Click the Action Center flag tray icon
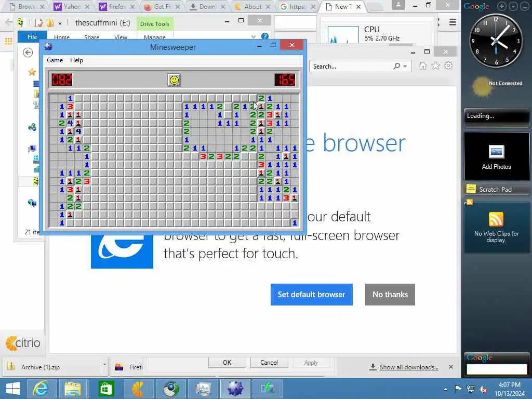532x399 pixels. [458, 389]
